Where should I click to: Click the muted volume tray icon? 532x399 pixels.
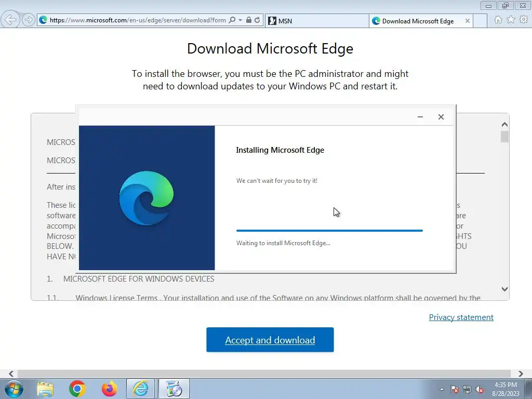tap(480, 390)
